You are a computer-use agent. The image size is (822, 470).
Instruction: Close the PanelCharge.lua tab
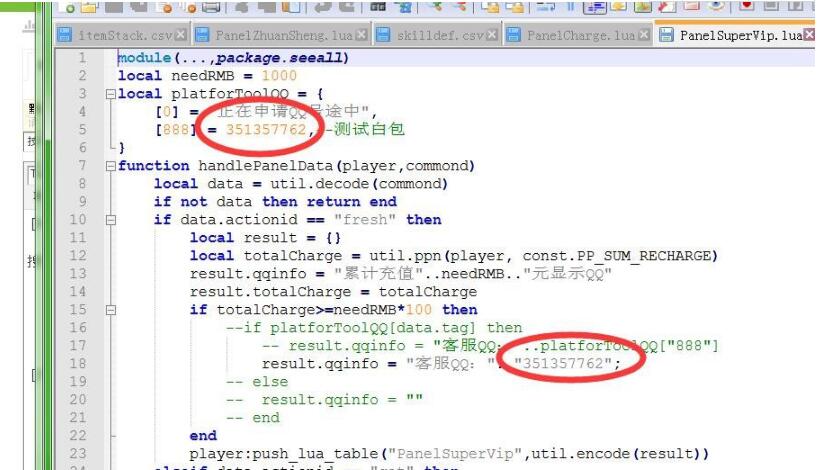[644, 36]
